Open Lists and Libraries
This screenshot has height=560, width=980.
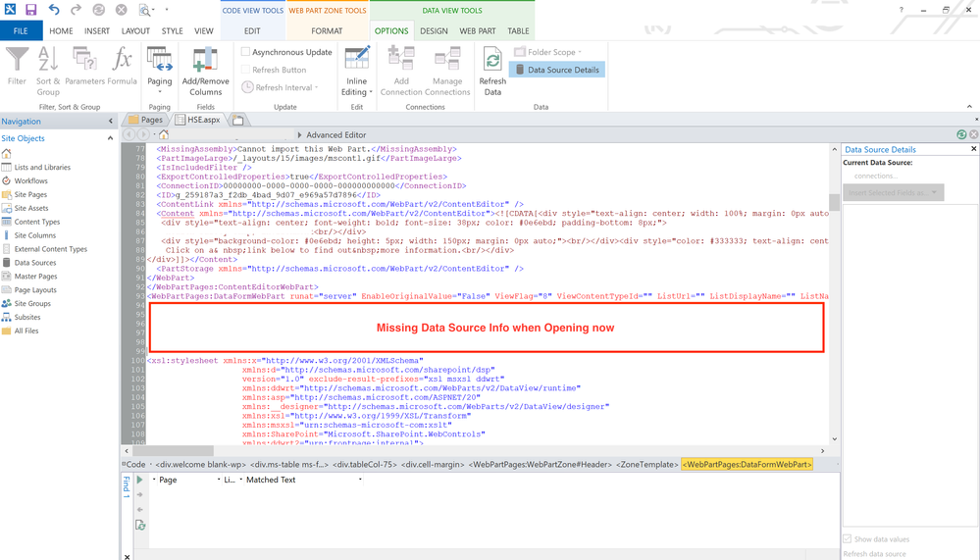click(x=36, y=167)
